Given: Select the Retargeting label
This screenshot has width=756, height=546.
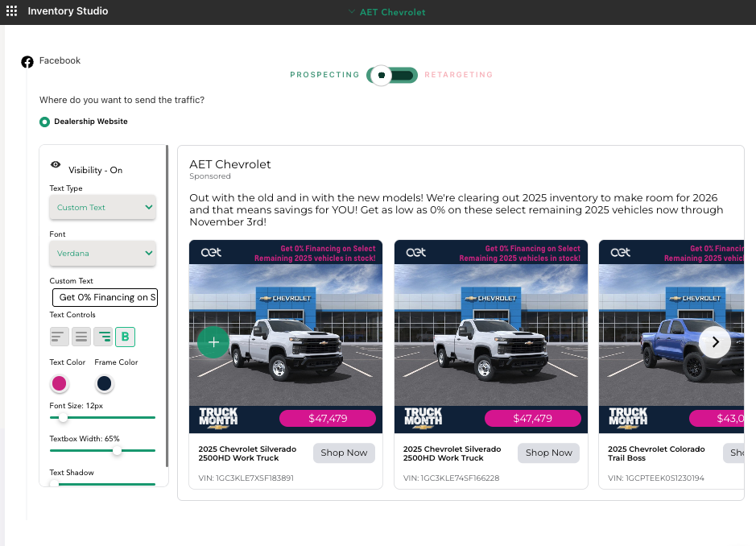Looking at the screenshot, I should [458, 75].
